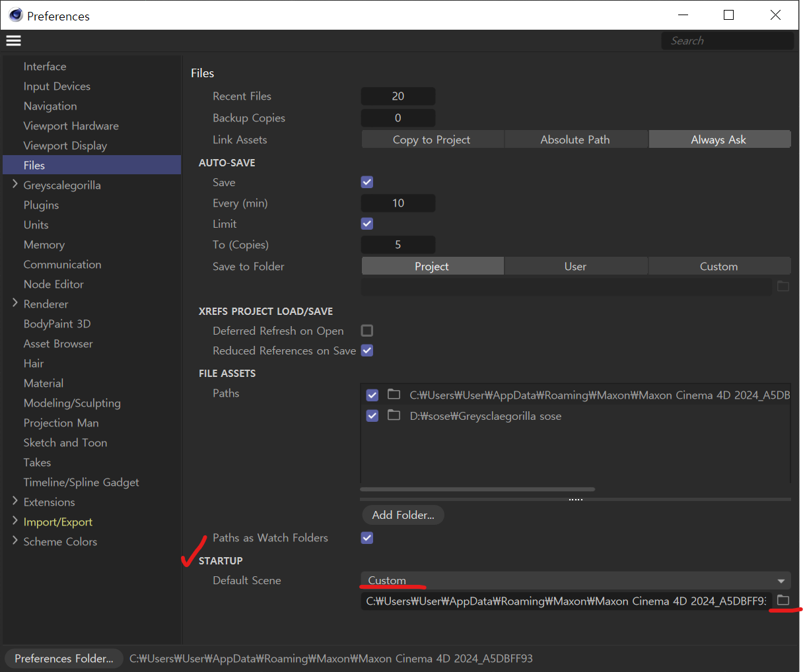The height and width of the screenshot is (672, 803).
Task: Click the horizontal scrollbar under Paths list
Action: tap(477, 489)
